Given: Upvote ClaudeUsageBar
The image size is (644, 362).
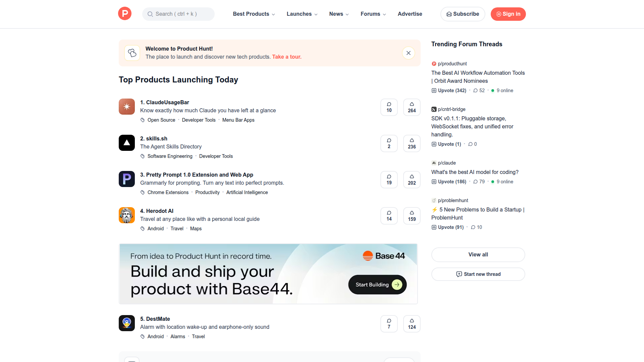Looking at the screenshot, I should coord(412,107).
